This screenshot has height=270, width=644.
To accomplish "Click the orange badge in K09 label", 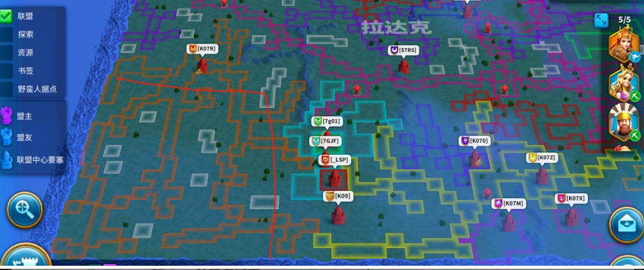I will pos(329,196).
